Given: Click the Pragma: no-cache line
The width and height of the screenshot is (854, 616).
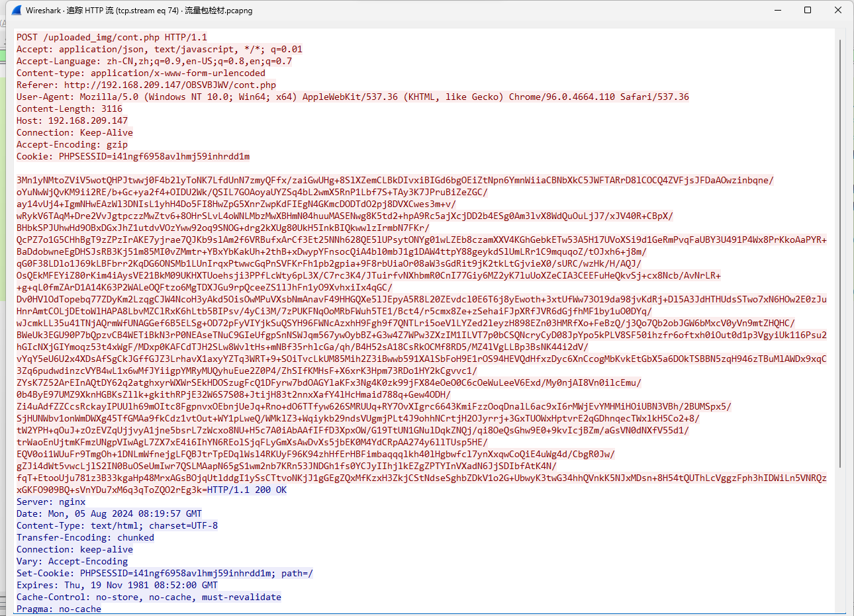Looking at the screenshot, I should (x=59, y=609).
